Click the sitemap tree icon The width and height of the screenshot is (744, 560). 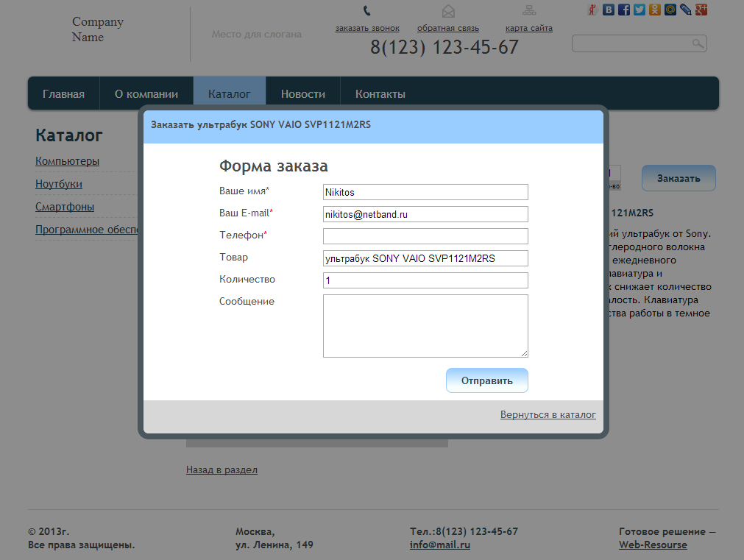tap(529, 10)
